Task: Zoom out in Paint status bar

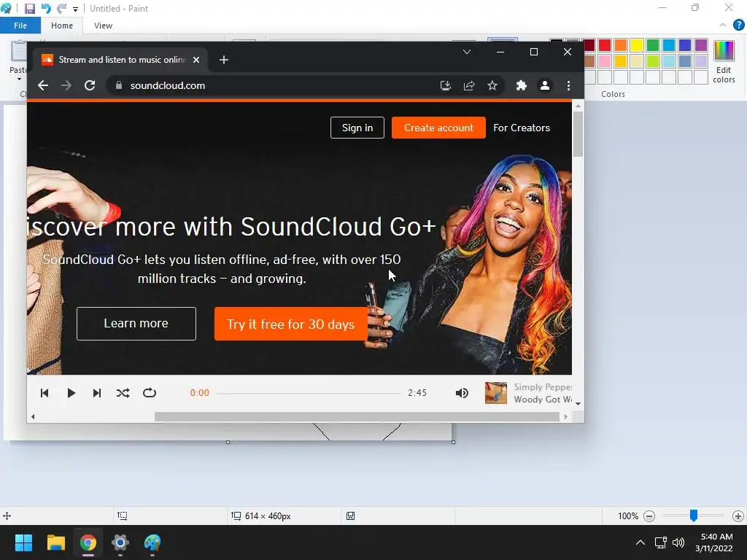Action: pos(649,516)
